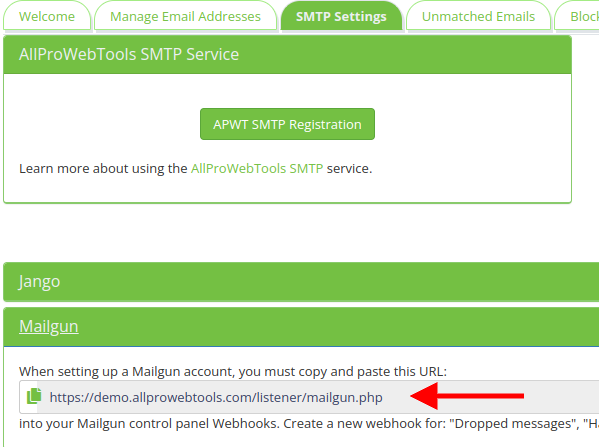
Task: Toggle the AllProWebTools SMTP Service header
Action: [x=287, y=55]
